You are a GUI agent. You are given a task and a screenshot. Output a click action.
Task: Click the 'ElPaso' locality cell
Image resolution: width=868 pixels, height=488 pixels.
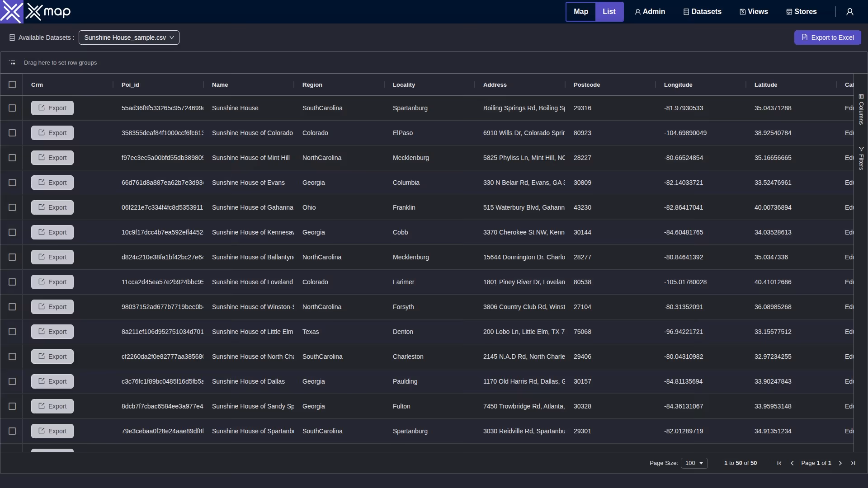click(403, 133)
